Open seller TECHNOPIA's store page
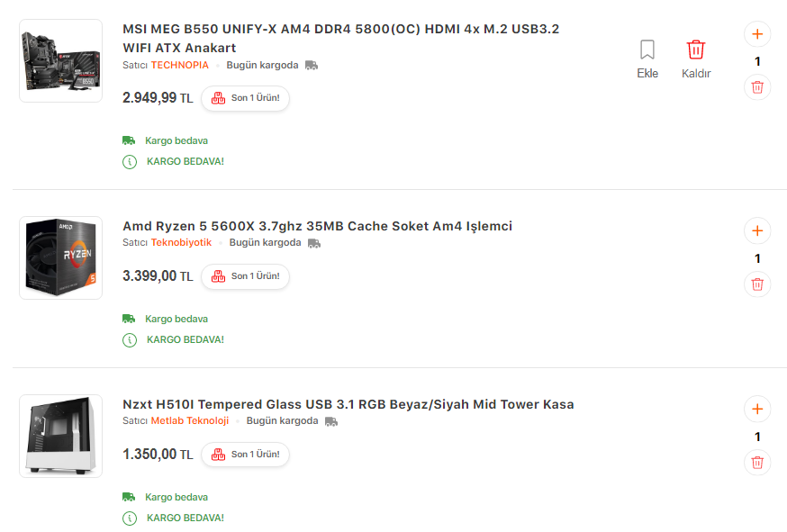 point(179,65)
